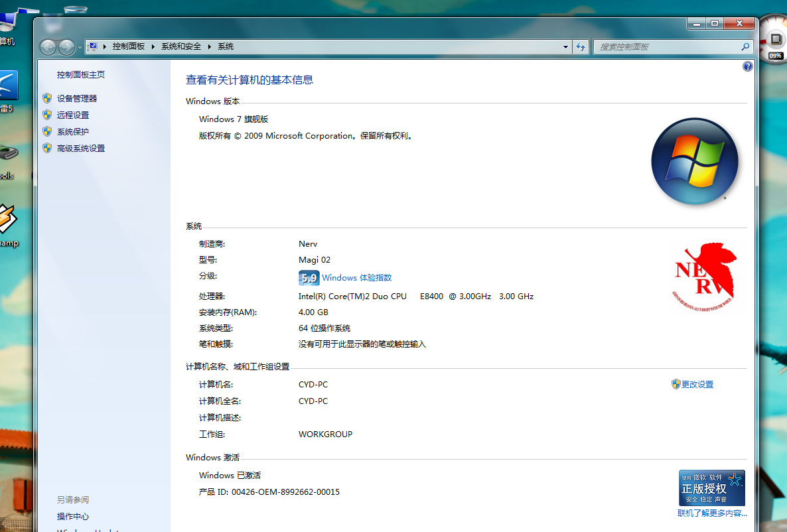
Task: Click the Nerv manufacturer value
Action: [308, 244]
